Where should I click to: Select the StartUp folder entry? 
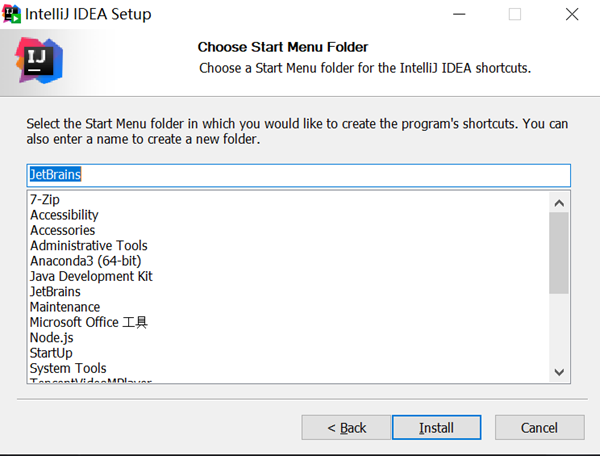tap(51, 353)
